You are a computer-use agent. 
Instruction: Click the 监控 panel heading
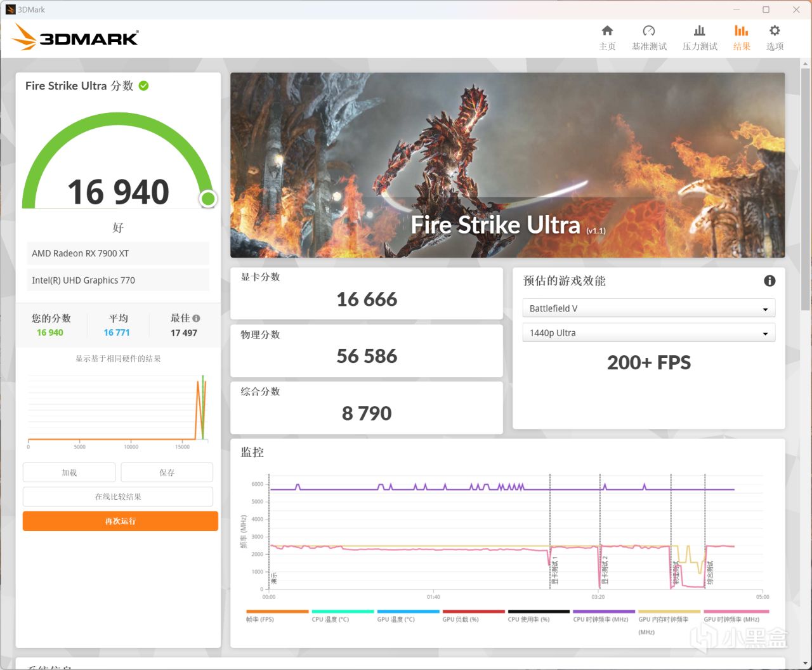(252, 452)
